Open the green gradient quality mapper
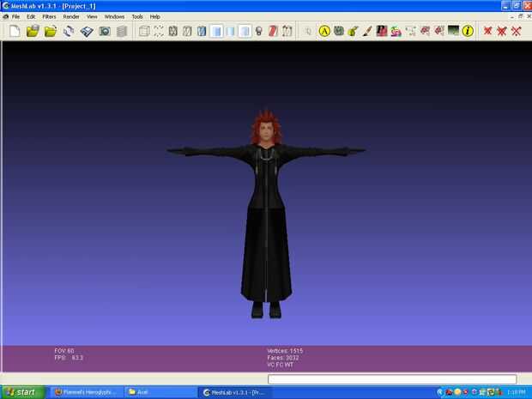The height and width of the screenshot is (399, 532). coord(454,31)
